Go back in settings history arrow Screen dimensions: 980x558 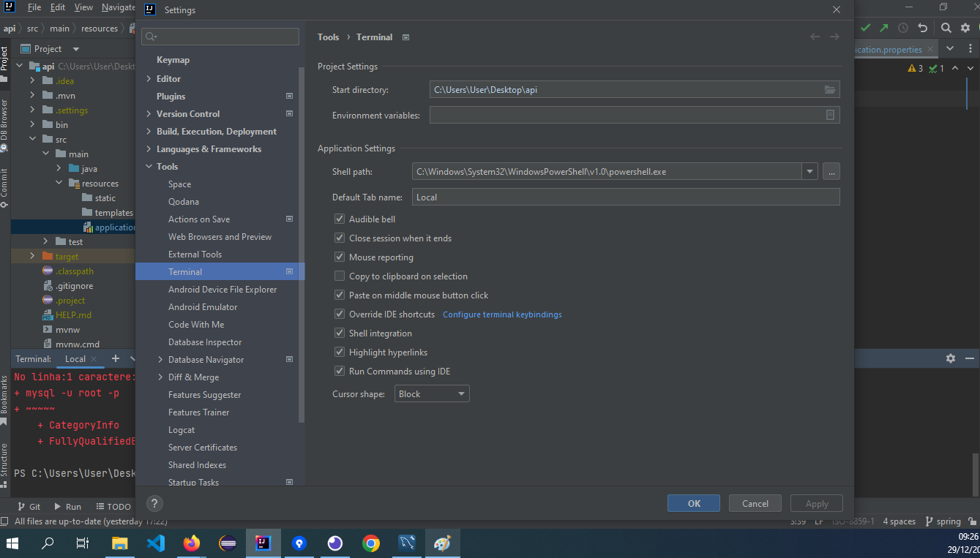815,37
